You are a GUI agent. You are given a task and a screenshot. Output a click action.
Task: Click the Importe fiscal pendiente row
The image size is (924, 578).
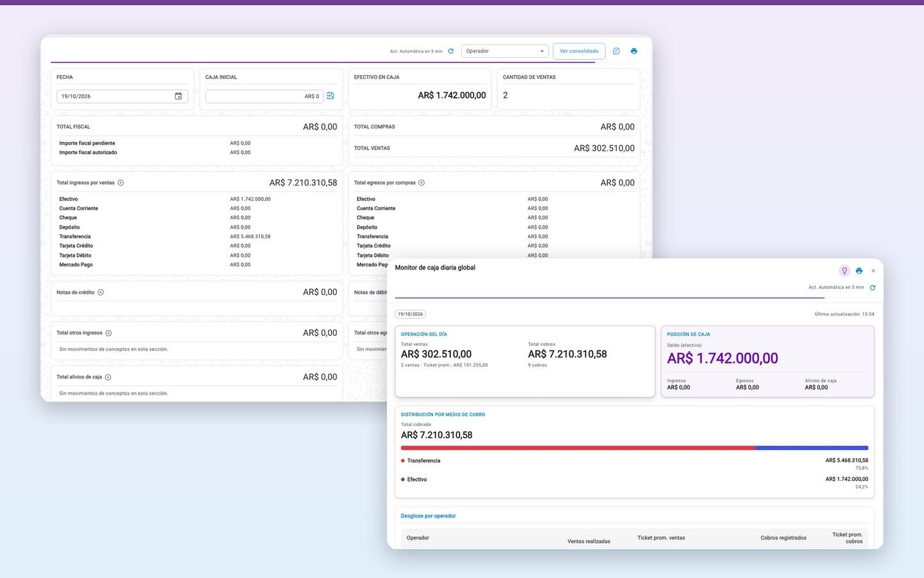coord(196,144)
